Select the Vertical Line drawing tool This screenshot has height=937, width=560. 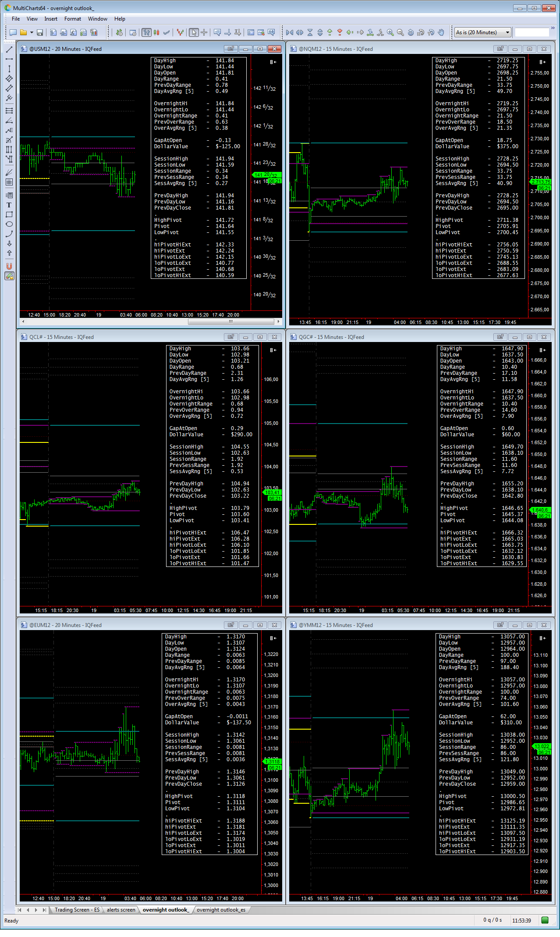coord(9,69)
